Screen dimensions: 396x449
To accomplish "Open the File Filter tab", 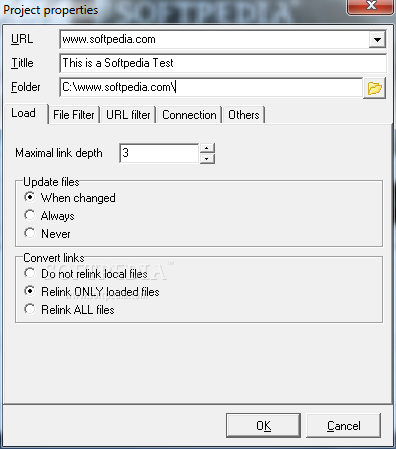I will point(74,115).
